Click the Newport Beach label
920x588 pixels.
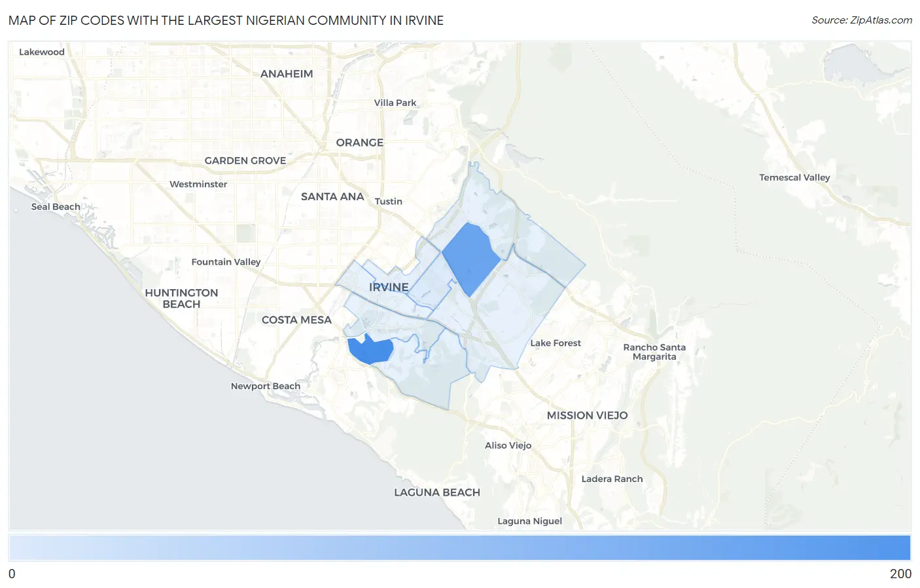tap(266, 386)
